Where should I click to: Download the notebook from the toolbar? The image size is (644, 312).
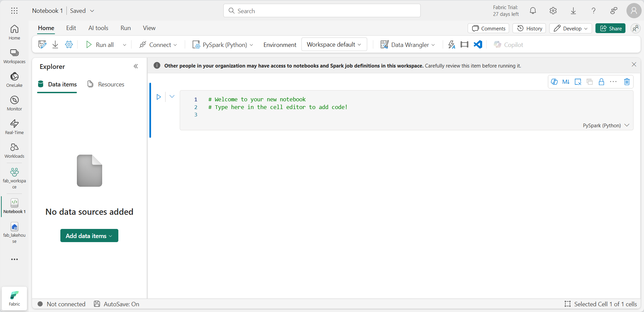pos(55,45)
